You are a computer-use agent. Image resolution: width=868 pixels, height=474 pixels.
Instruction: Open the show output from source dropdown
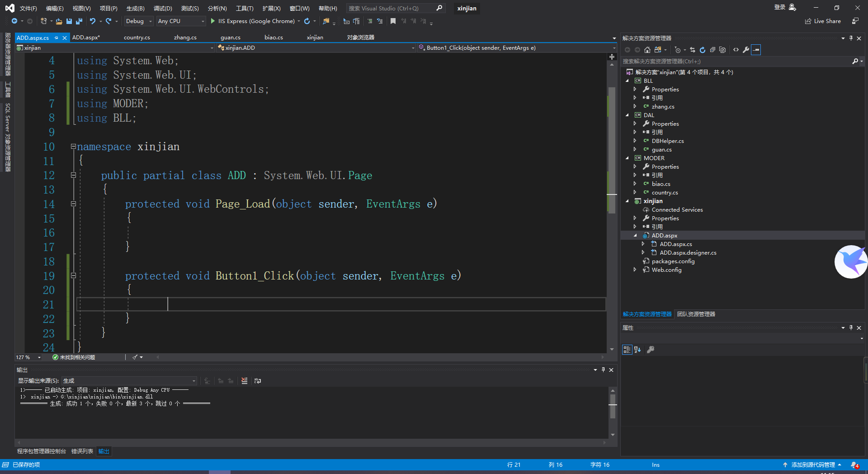pyautogui.click(x=129, y=381)
